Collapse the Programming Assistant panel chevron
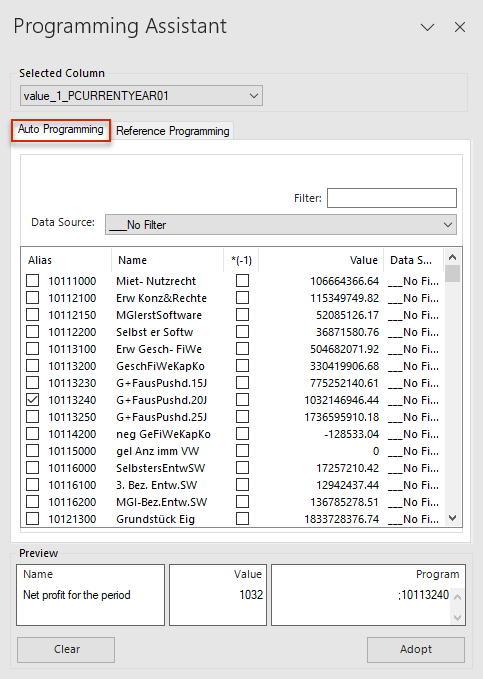Image resolution: width=483 pixels, height=679 pixels. 427,27
